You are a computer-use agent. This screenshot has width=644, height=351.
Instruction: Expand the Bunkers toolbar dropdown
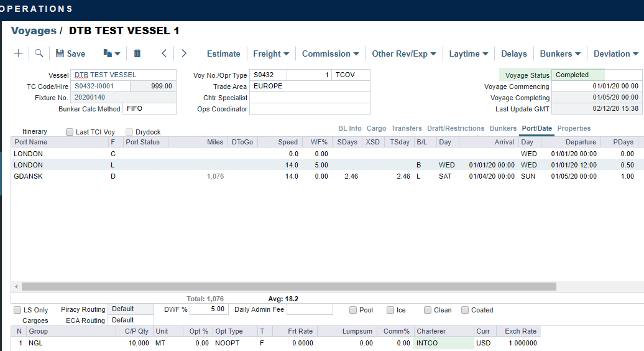pos(560,54)
